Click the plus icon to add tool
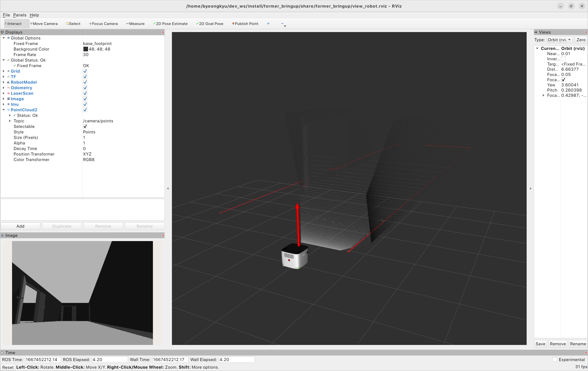The image size is (588, 371). click(268, 24)
